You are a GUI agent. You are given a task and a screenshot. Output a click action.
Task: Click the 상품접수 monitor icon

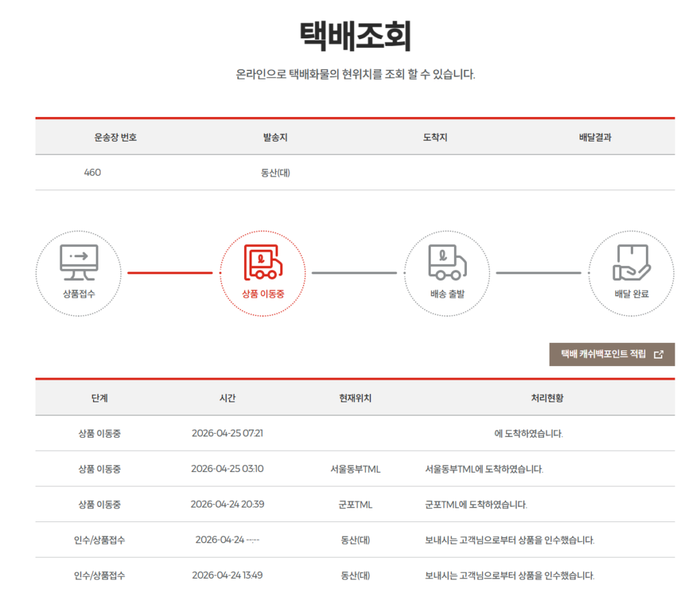tap(79, 262)
